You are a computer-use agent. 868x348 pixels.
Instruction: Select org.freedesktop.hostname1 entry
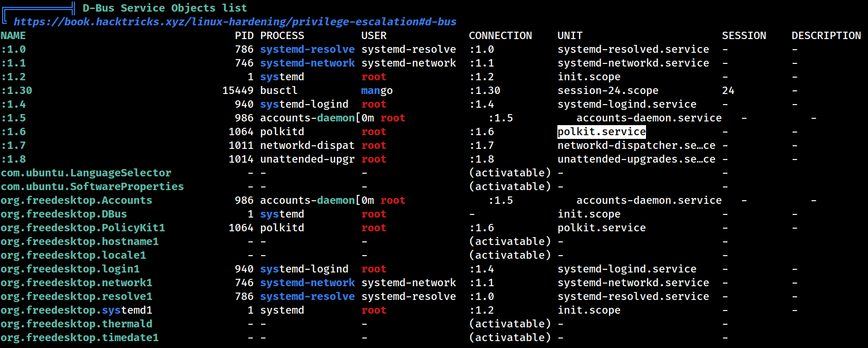[x=80, y=241]
